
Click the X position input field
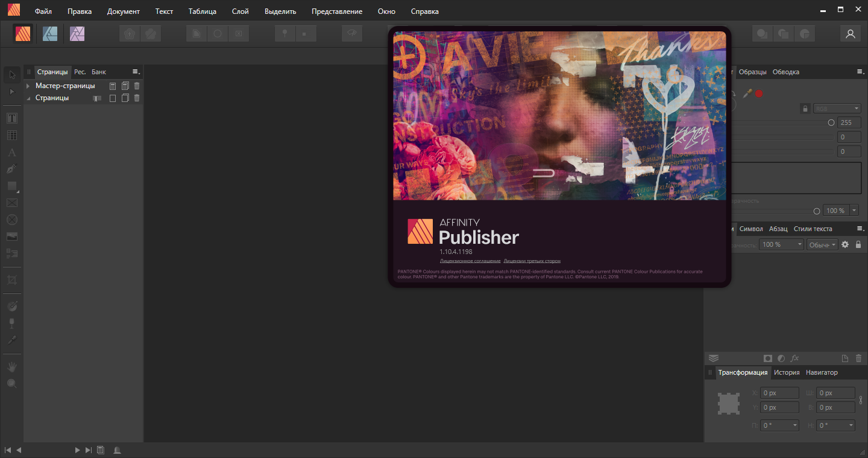click(x=779, y=393)
